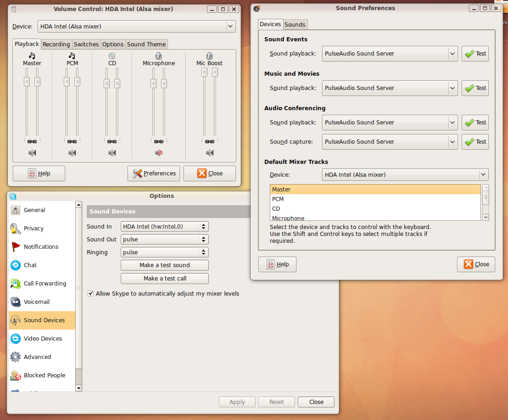Select CD in Default Mixer Tracks list
This screenshot has height=420, width=508.
[x=375, y=209]
